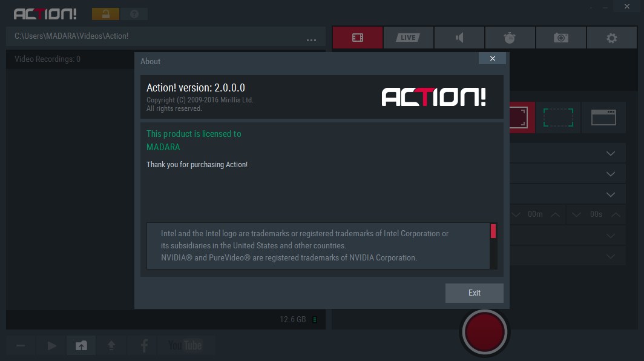Click the orange lock icon in header

coord(105,14)
